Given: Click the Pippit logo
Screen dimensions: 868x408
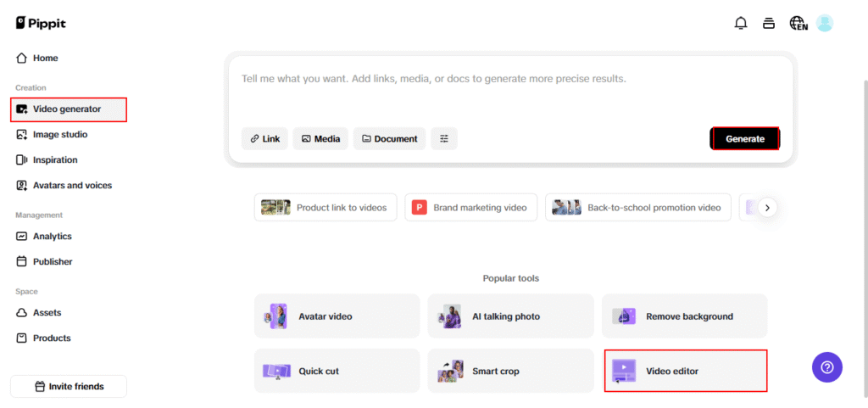Looking at the screenshot, I should coord(41,23).
